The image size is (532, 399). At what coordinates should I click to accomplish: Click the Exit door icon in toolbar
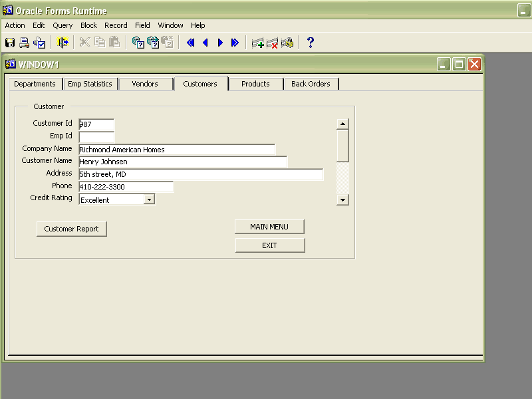pyautogui.click(x=63, y=43)
